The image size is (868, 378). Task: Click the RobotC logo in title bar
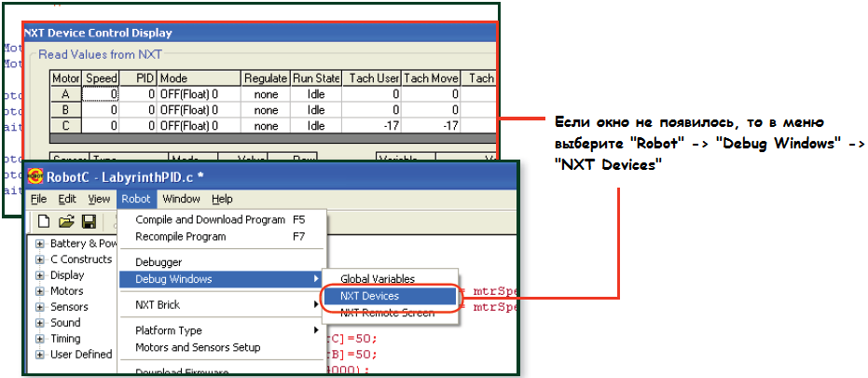[34, 176]
